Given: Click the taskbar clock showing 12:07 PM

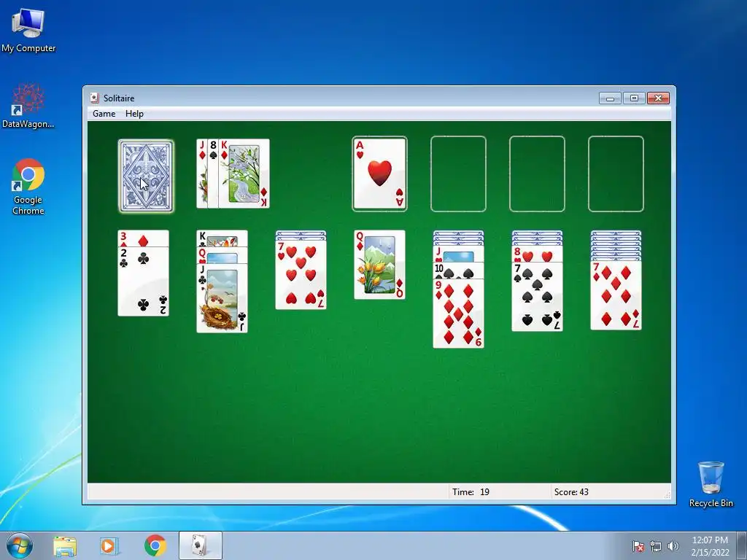Looking at the screenshot, I should point(710,546).
